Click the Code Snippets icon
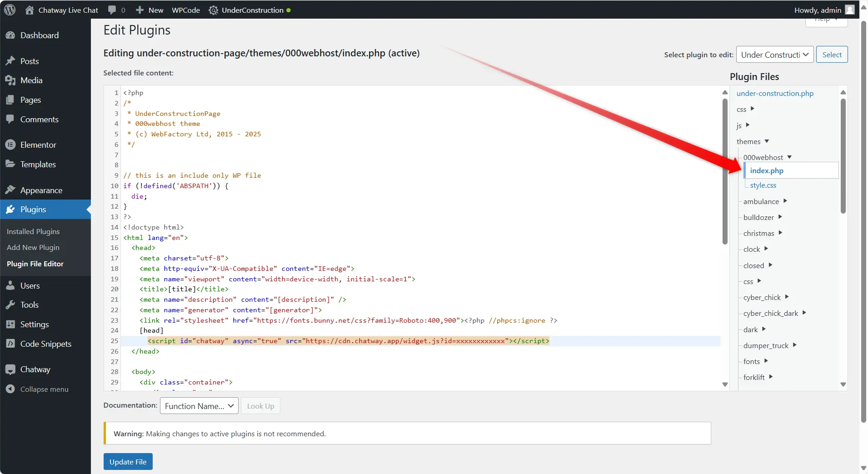Screen dimensions: 868x474 coord(10,344)
